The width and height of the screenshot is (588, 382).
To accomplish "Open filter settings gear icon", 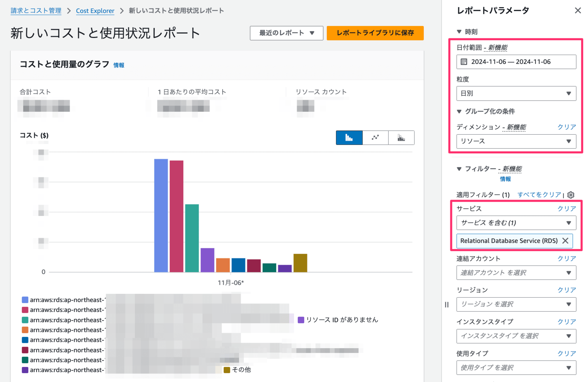I will pyautogui.click(x=571, y=195).
